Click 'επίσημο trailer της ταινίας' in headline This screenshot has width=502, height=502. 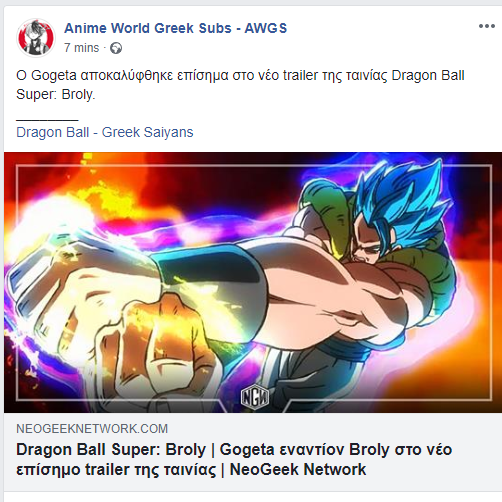[x=116, y=470]
